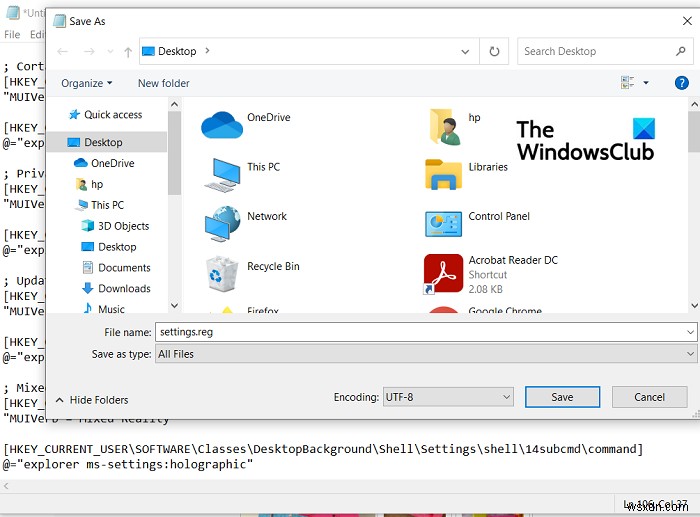The image size is (700, 517).
Task: Select the This PC icon in file list
Action: pyautogui.click(x=222, y=175)
